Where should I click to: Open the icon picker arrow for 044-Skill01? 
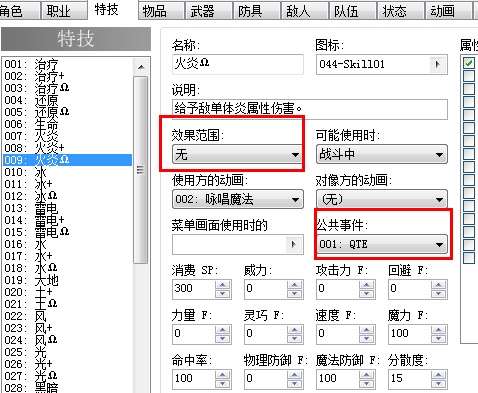pos(438,64)
